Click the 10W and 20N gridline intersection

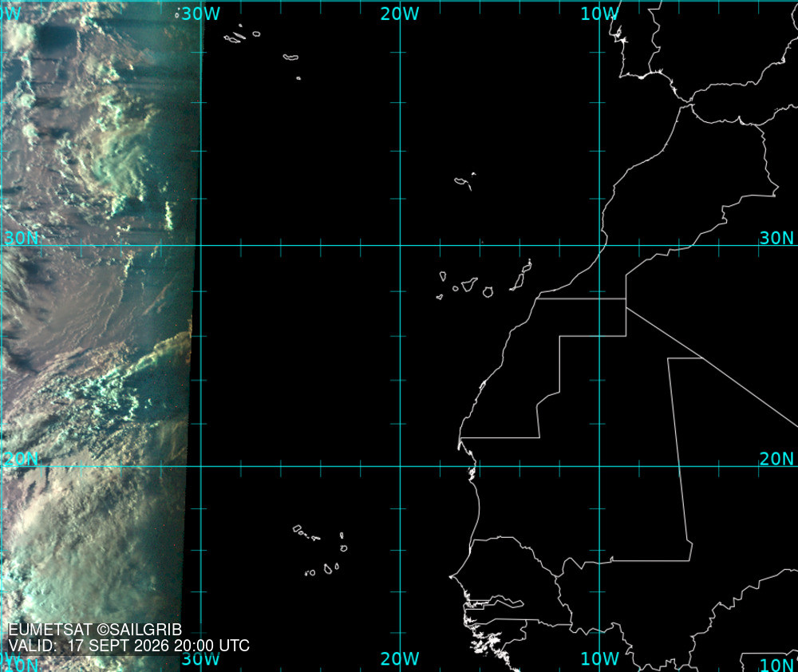pyautogui.click(x=599, y=466)
